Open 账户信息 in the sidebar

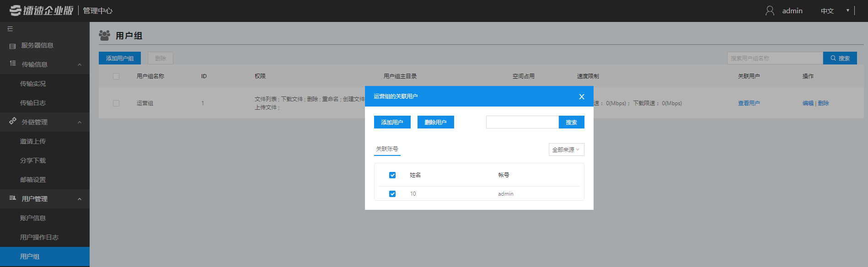[33, 218]
